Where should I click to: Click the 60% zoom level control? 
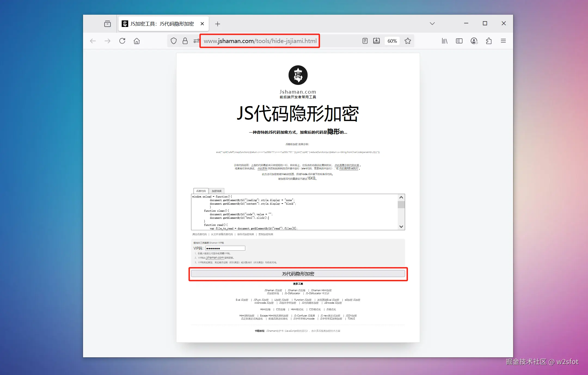point(392,41)
